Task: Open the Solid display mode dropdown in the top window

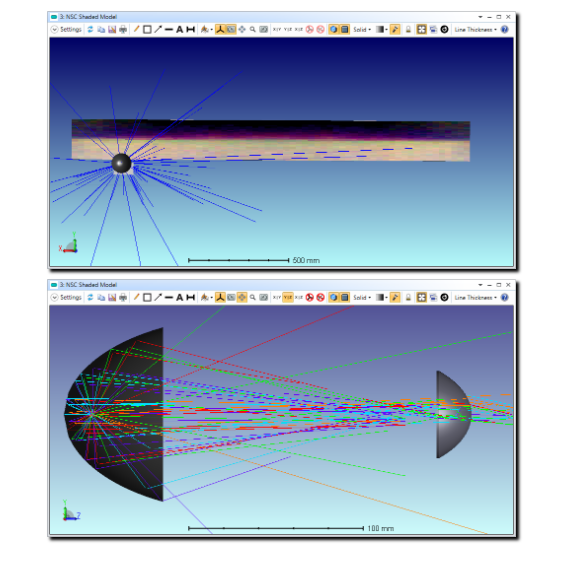Action: tap(362, 29)
